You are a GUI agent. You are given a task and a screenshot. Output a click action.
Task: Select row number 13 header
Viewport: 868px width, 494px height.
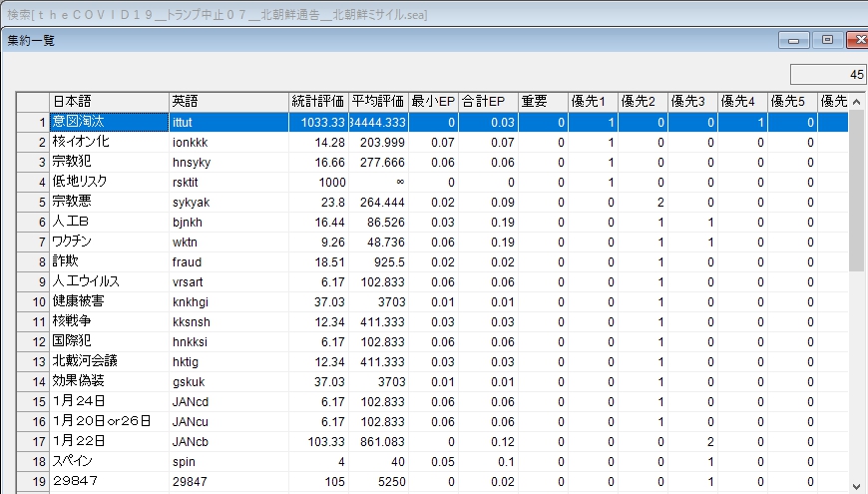[33, 361]
